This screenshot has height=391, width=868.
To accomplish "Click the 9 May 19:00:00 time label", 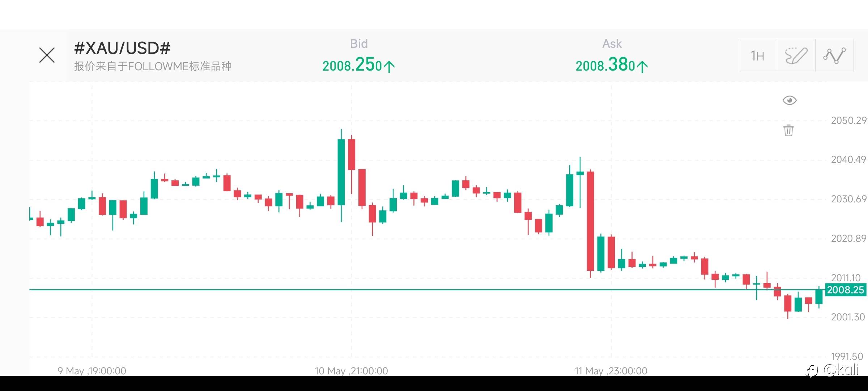I will pyautogui.click(x=92, y=371).
